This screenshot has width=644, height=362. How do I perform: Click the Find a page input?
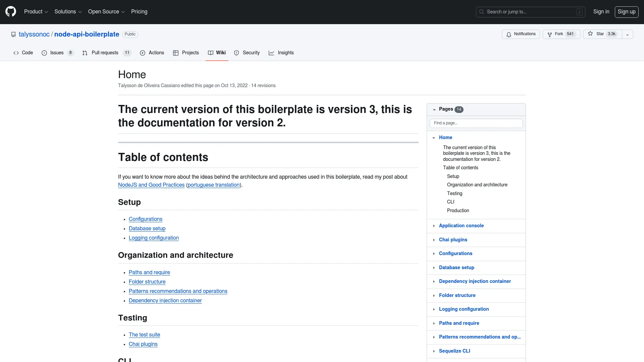pos(476,123)
